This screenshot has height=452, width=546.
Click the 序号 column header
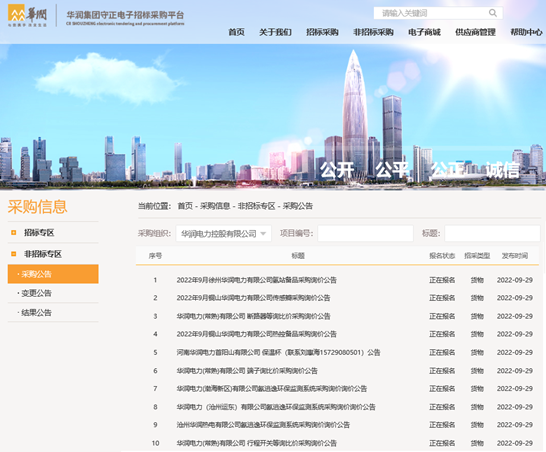coord(155,256)
